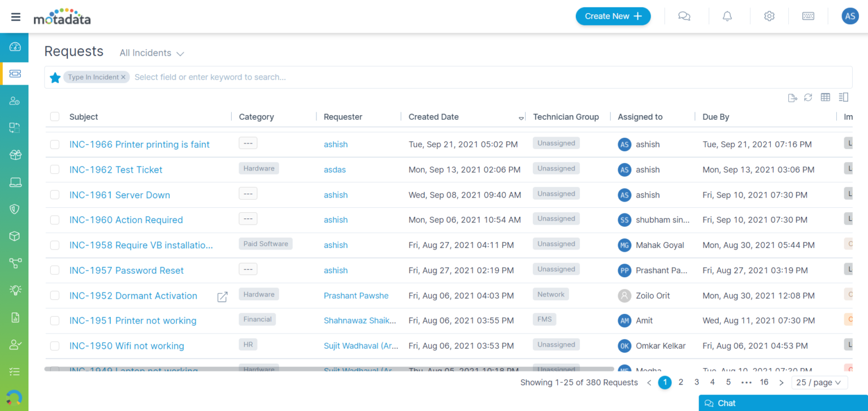Click the refresh icon above the table
Image resolution: width=868 pixels, height=411 pixels.
[808, 98]
